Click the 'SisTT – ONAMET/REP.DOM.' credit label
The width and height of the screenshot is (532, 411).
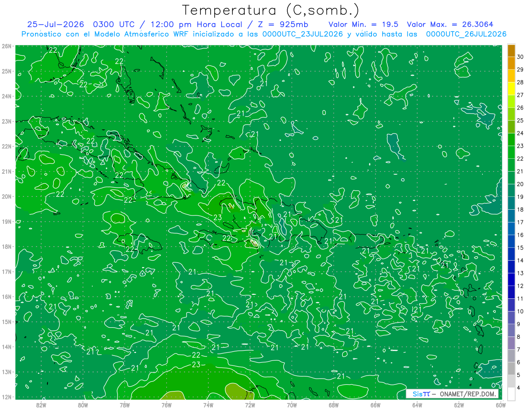[452, 394]
